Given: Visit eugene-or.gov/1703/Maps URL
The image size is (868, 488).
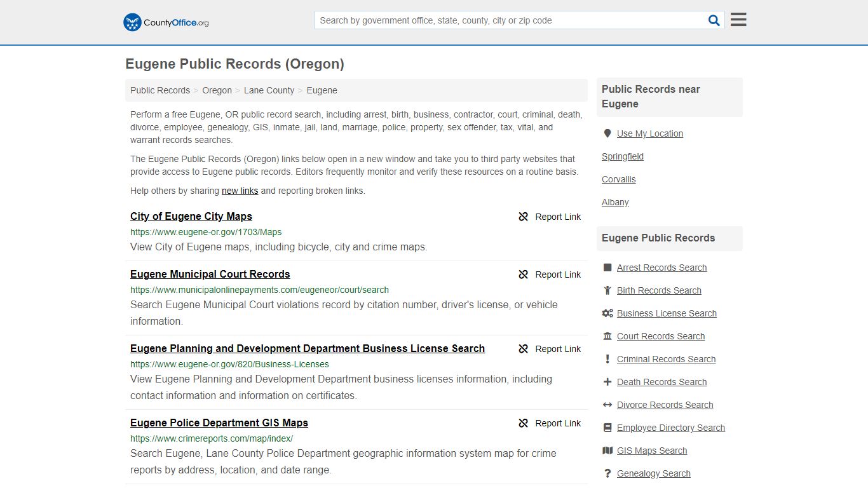Looking at the screenshot, I should point(206,232).
